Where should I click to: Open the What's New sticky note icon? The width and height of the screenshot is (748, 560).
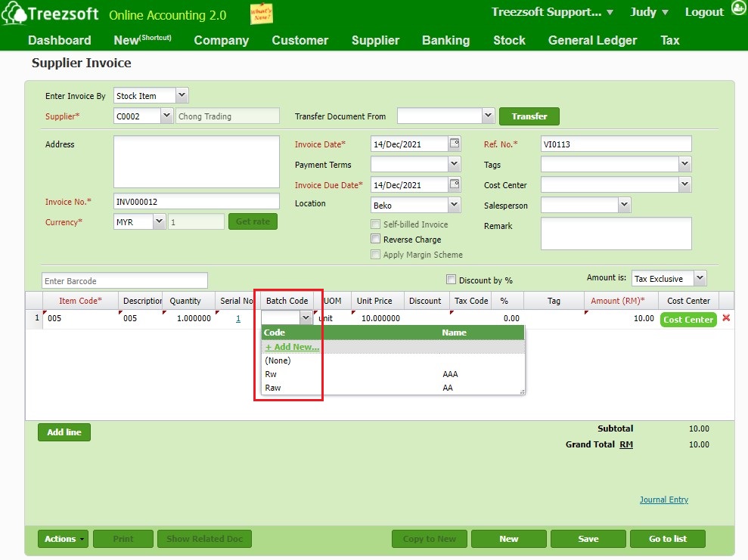tap(262, 14)
